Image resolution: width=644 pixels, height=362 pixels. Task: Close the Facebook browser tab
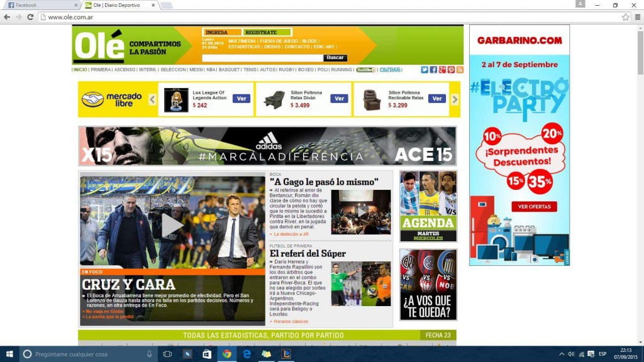(76, 5)
